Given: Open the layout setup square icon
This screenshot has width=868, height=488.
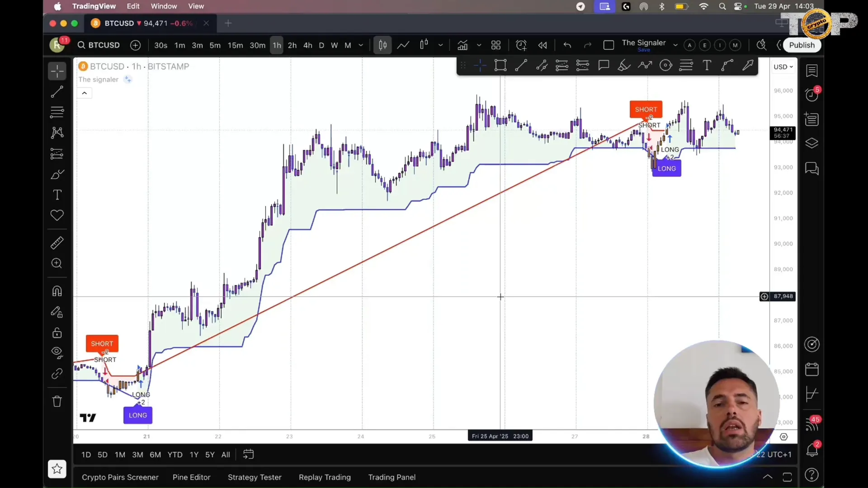Looking at the screenshot, I should click(609, 45).
